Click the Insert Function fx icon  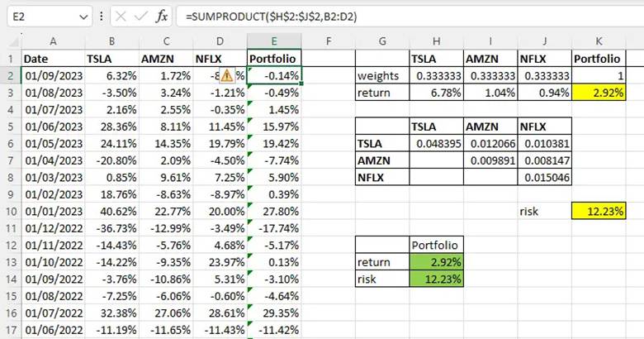pos(162,17)
